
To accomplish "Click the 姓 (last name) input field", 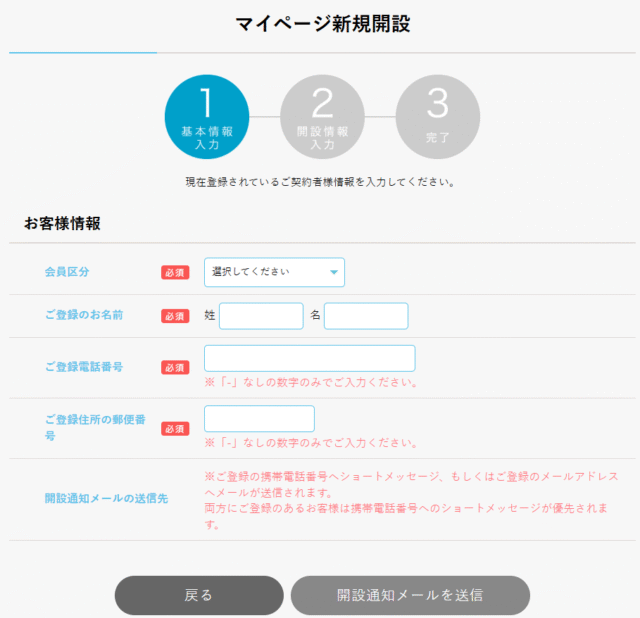I will (261, 316).
